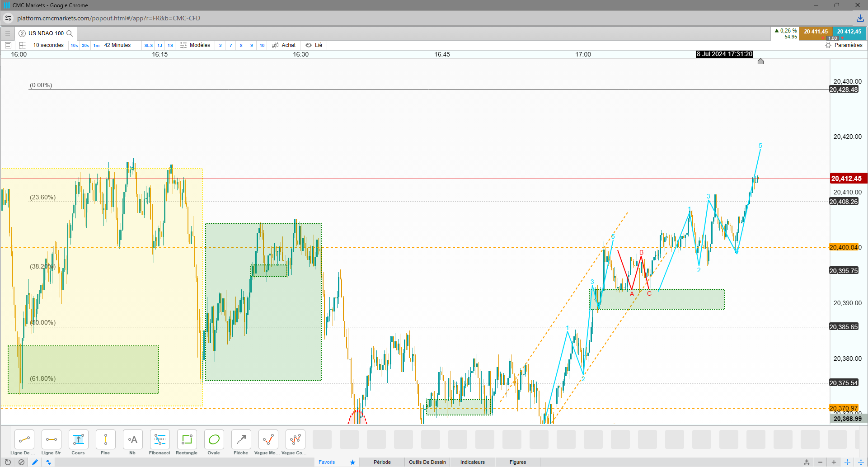Open the Outils De Dessin tab

[427, 462]
